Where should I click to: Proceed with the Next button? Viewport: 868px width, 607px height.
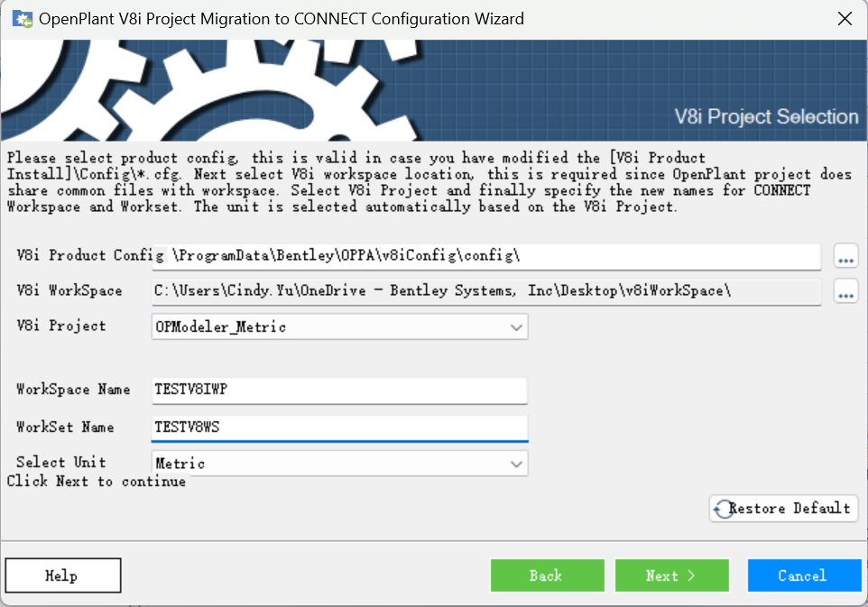(x=671, y=575)
